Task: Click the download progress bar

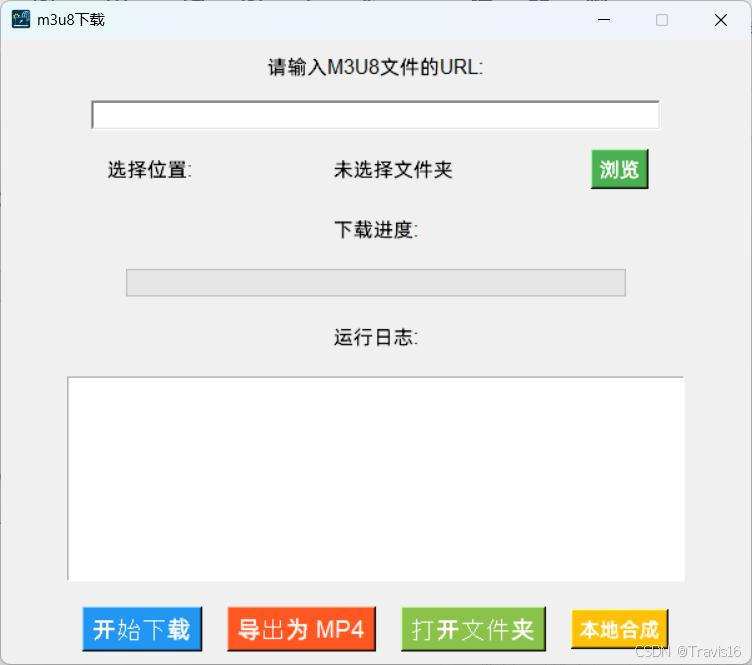Action: pyautogui.click(x=376, y=283)
